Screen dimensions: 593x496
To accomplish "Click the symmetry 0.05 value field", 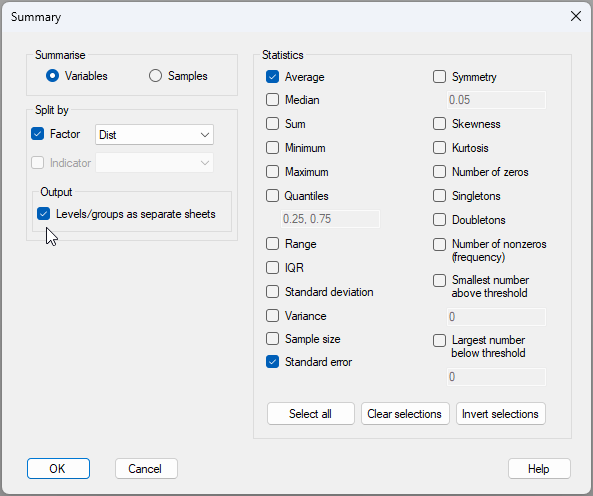I will coord(496,100).
